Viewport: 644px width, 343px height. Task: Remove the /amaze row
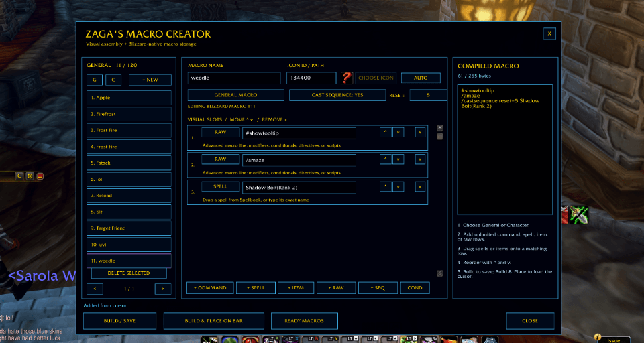pyautogui.click(x=420, y=159)
